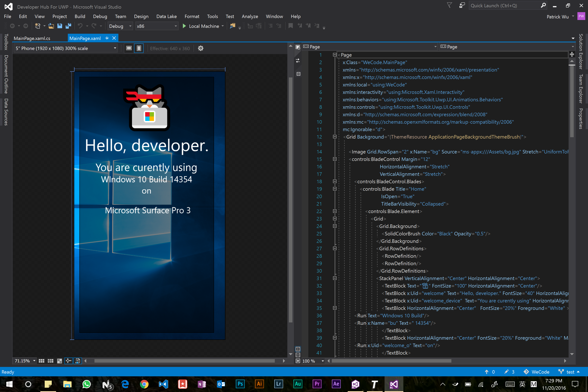Screen dimensions: 588x392
Task: Click the New Project toolbar icon
Action: click(38, 26)
